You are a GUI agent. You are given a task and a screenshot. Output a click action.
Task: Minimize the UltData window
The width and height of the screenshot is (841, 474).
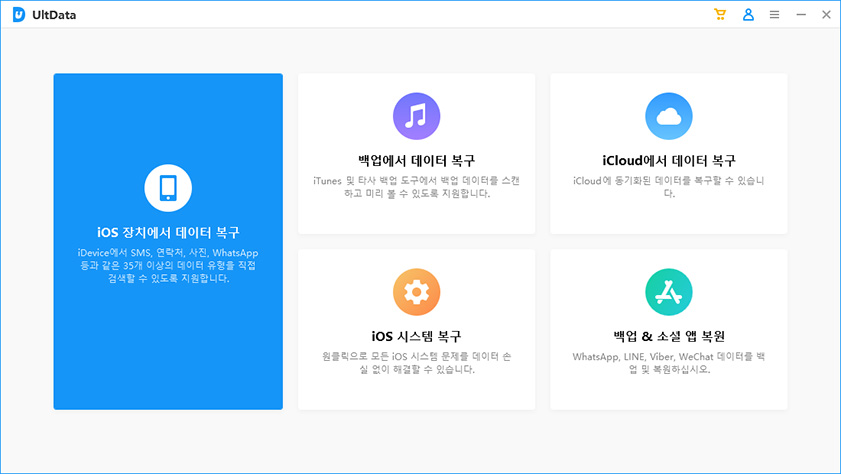[x=801, y=15]
